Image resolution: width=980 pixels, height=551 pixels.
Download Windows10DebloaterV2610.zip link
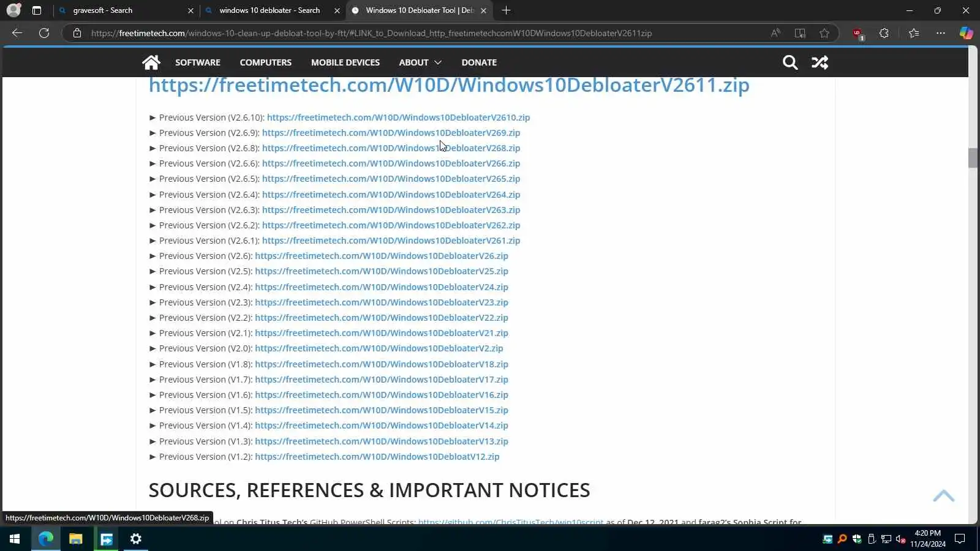[x=399, y=118]
